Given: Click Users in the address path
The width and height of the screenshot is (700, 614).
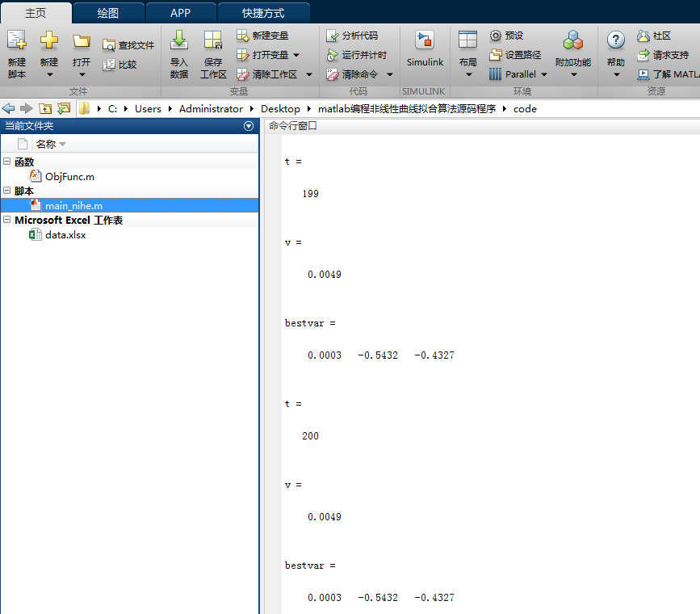Looking at the screenshot, I should coord(148,108).
